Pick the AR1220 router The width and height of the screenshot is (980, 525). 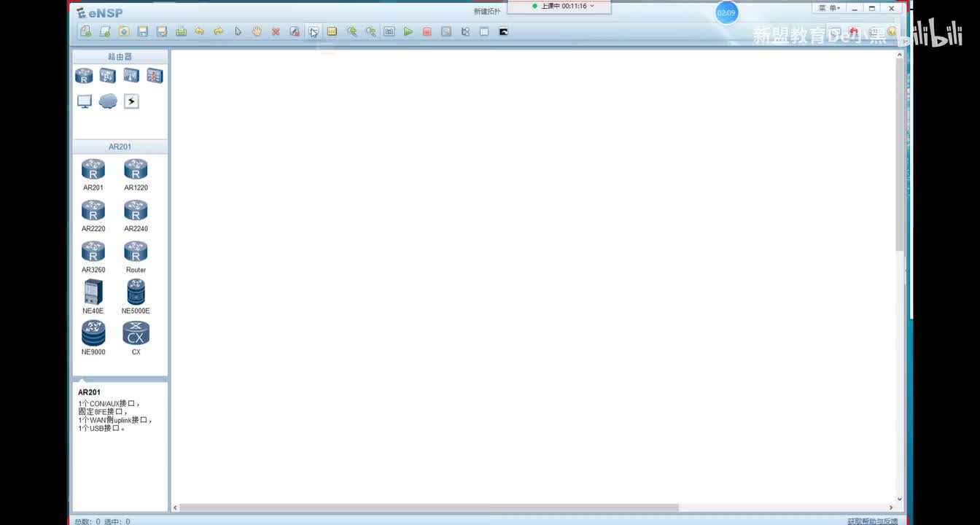(136, 175)
